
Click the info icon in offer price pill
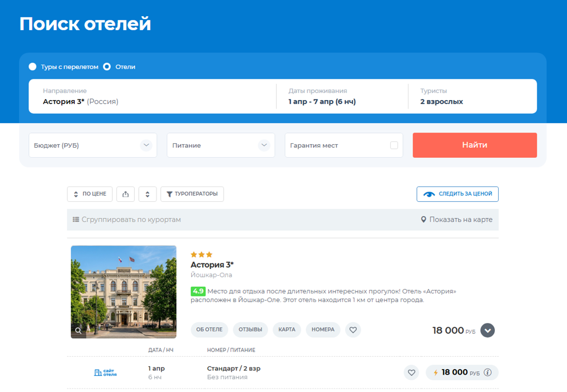[x=488, y=372]
